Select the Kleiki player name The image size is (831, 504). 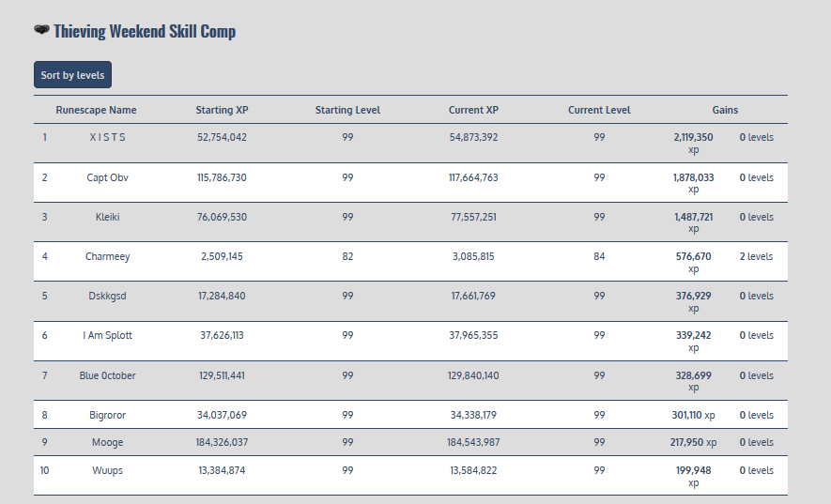coord(107,217)
